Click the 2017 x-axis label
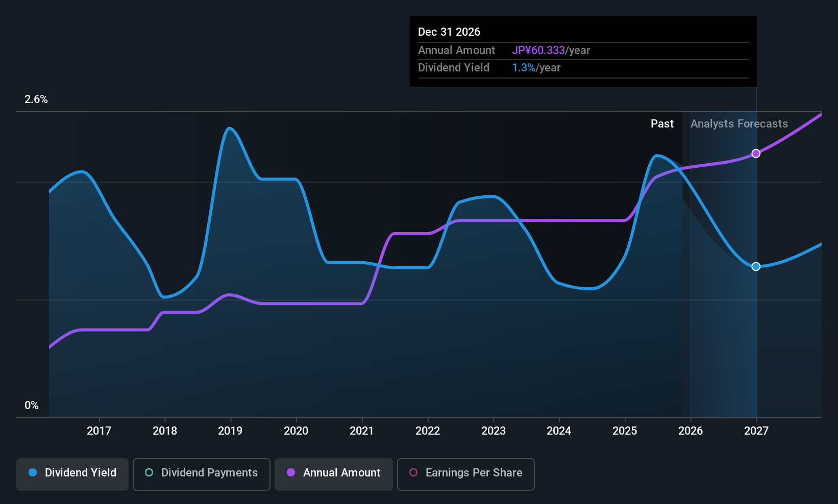 pos(99,431)
